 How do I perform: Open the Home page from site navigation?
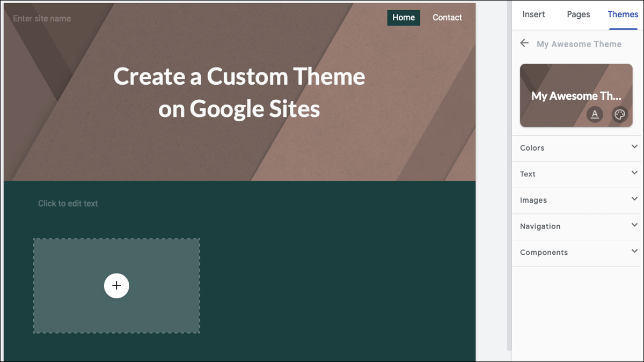point(404,17)
